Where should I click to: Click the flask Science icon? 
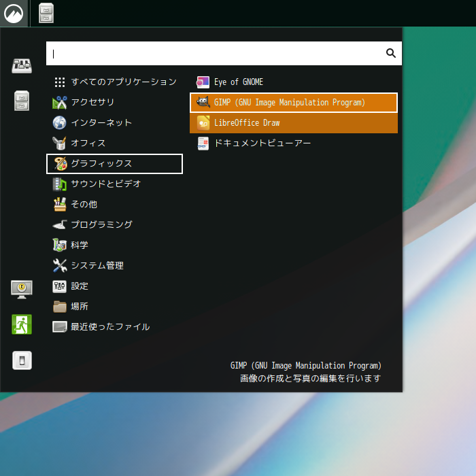pos(60,245)
